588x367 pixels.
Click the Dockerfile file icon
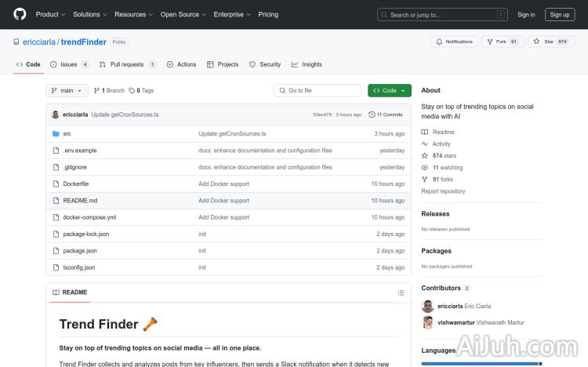[x=56, y=183]
